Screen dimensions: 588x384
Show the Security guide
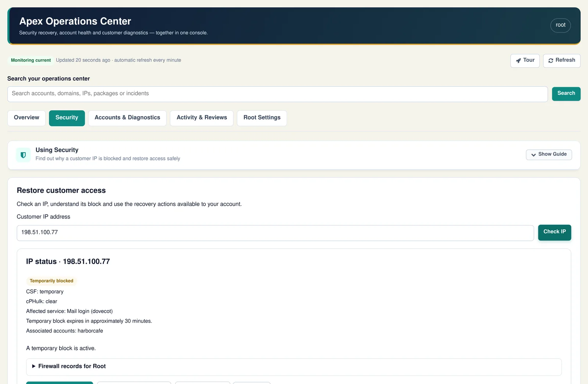[549, 154]
